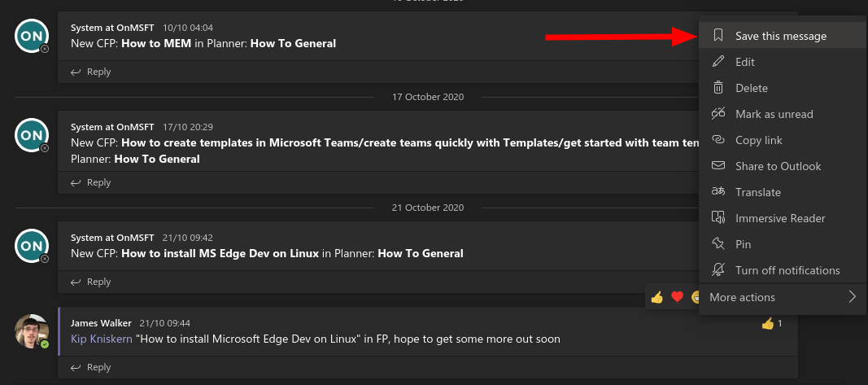Screen dimensions: 868x385
Task: Click the OnMSFT avatar on the How to MEM post
Action: 32,36
